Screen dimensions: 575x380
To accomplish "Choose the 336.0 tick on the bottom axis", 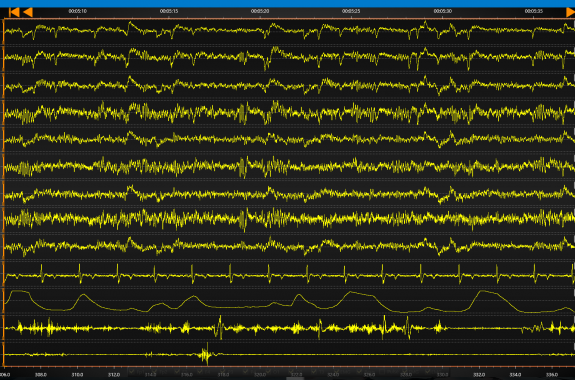I will pyautogui.click(x=552, y=374).
